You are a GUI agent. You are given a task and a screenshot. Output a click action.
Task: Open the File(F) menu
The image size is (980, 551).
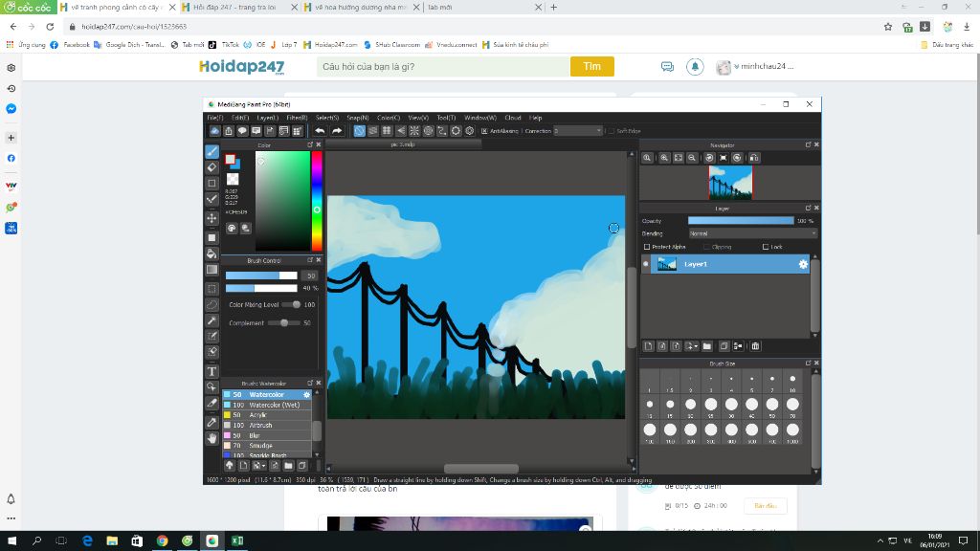point(215,118)
